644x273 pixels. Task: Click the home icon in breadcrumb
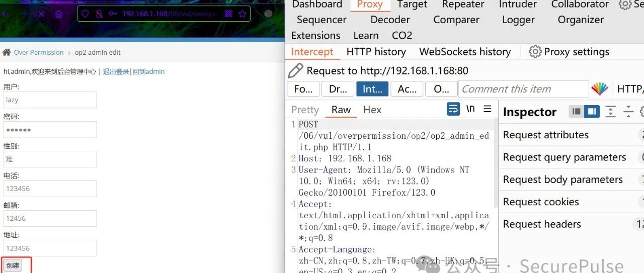tap(7, 52)
